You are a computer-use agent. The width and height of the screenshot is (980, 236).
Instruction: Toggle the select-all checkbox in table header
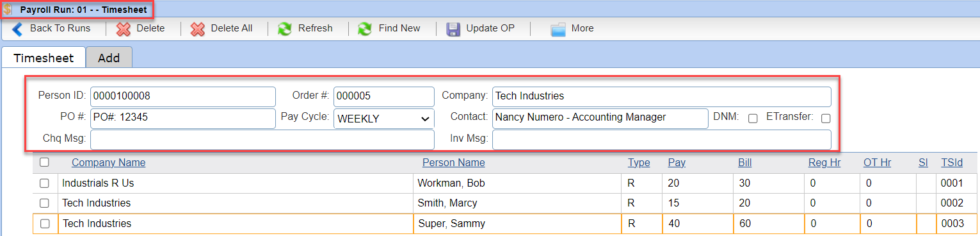click(44, 162)
